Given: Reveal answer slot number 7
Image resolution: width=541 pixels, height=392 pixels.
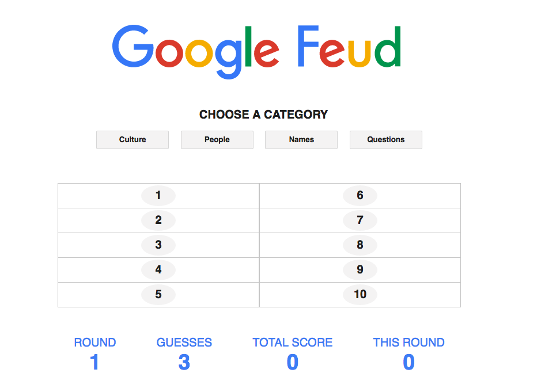Looking at the screenshot, I should pos(360,220).
